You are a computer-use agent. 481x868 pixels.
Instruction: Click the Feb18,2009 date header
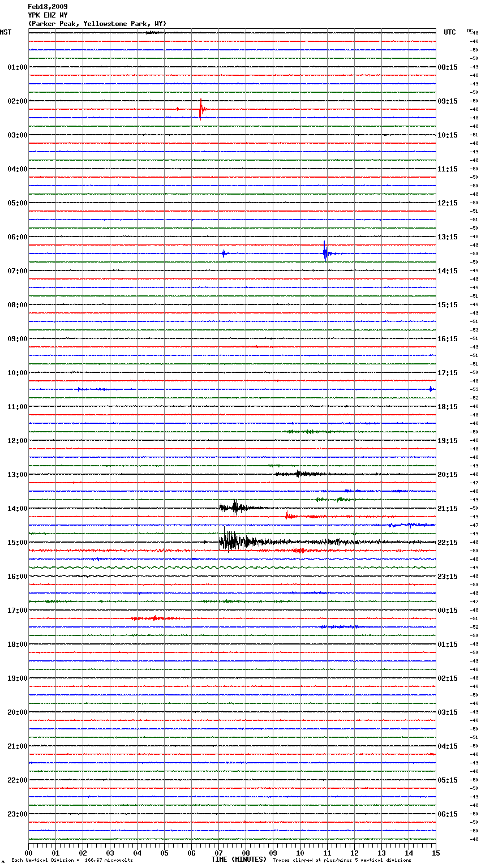coord(48,7)
